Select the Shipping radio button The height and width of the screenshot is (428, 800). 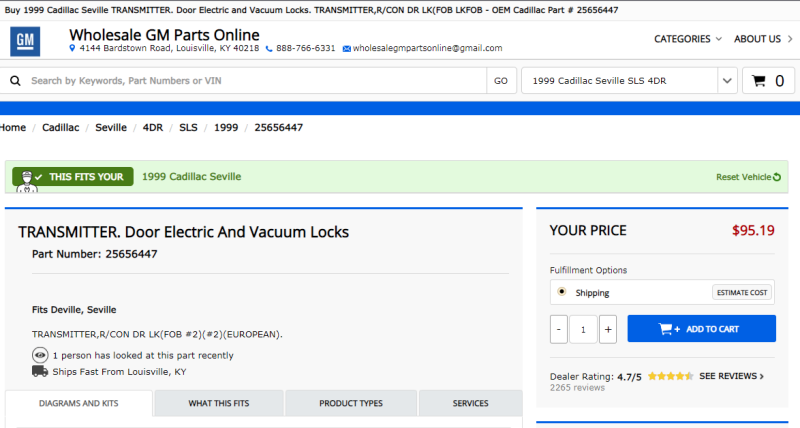[x=561, y=292]
